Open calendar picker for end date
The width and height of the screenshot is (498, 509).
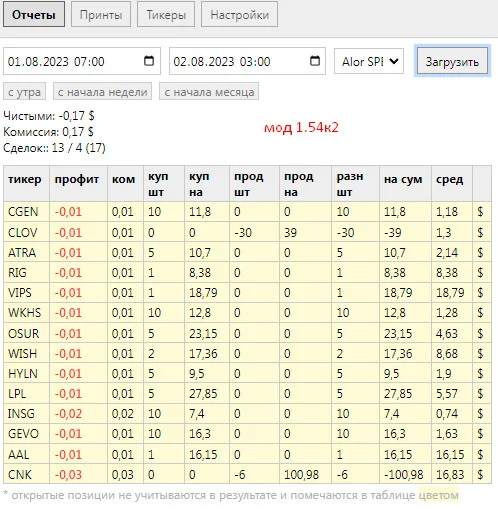[x=315, y=61]
